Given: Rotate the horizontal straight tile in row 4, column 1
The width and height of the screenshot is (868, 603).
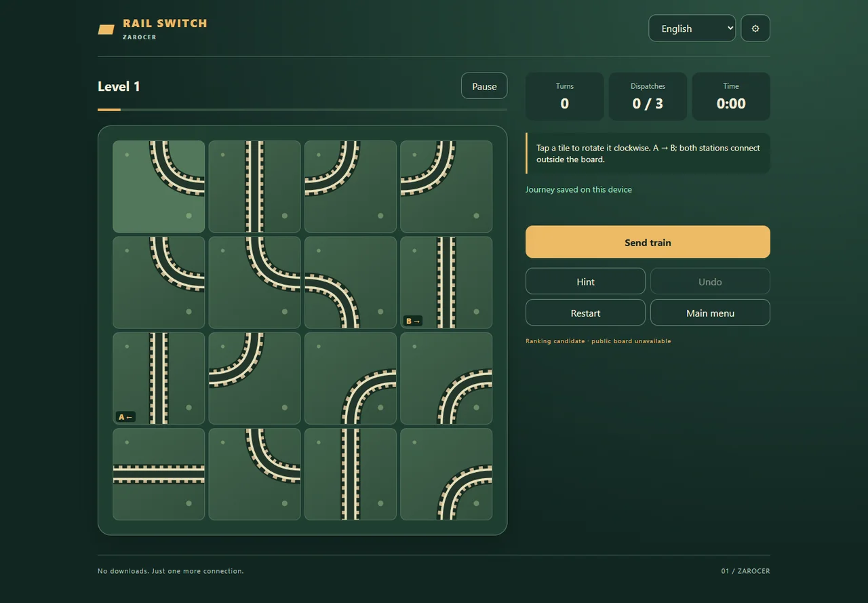Looking at the screenshot, I should coord(159,474).
